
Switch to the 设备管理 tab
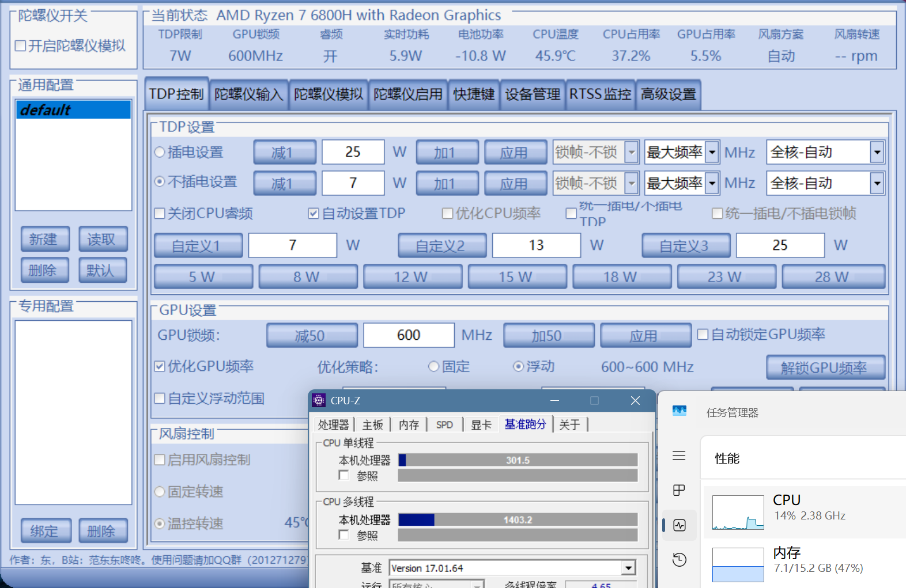click(533, 94)
